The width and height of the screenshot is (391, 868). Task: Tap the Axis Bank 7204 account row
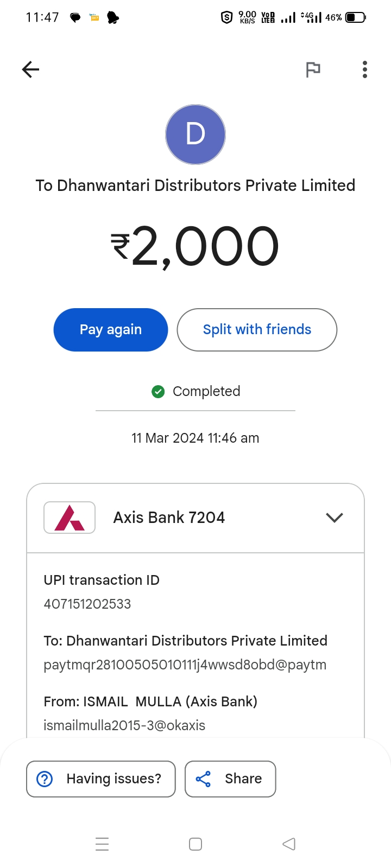pos(195,518)
